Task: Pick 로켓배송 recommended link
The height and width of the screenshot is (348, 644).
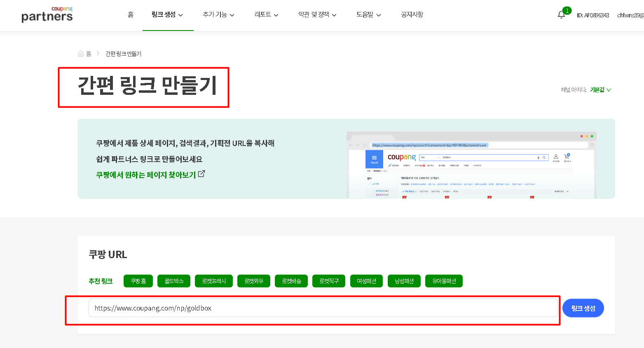Action: [x=291, y=281]
